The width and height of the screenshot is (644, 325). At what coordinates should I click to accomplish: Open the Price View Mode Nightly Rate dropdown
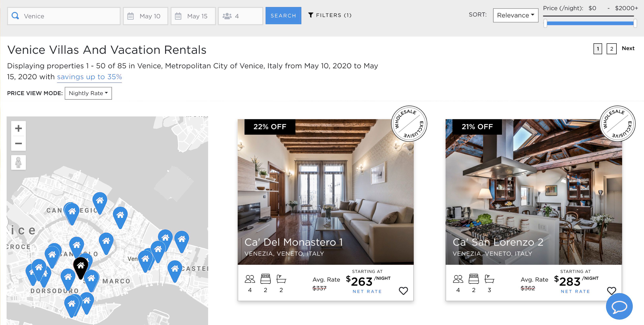pyautogui.click(x=88, y=93)
